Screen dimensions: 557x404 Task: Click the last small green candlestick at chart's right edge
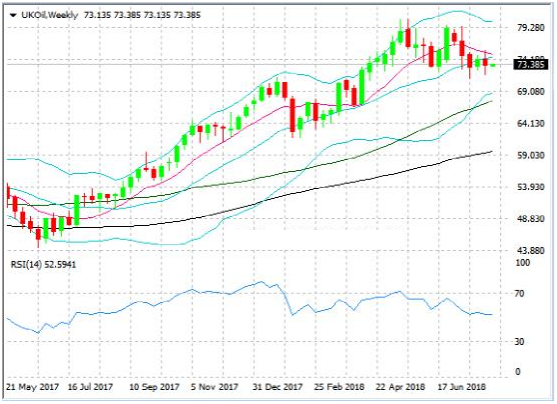pos(493,65)
